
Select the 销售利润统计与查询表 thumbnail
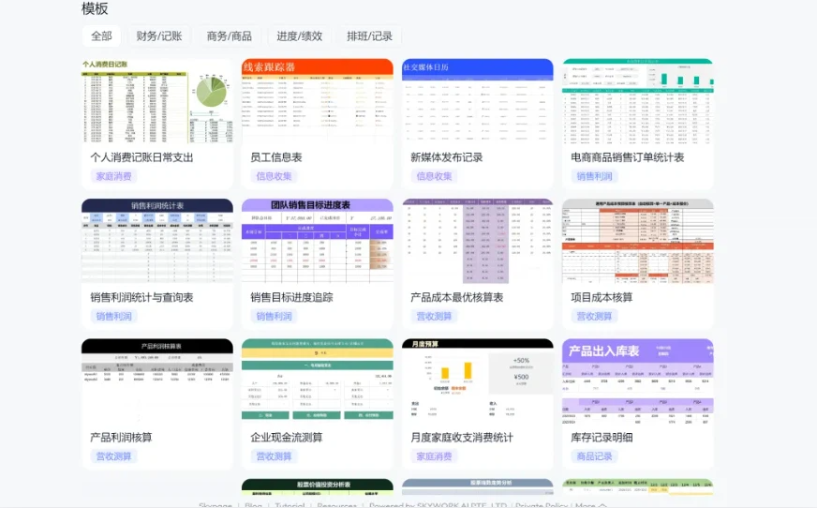[x=157, y=241]
